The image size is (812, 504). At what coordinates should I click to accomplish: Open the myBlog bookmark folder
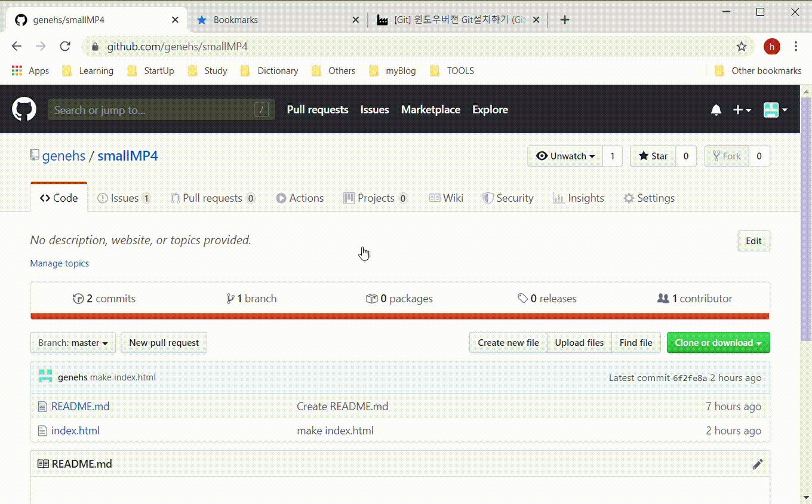coord(392,70)
